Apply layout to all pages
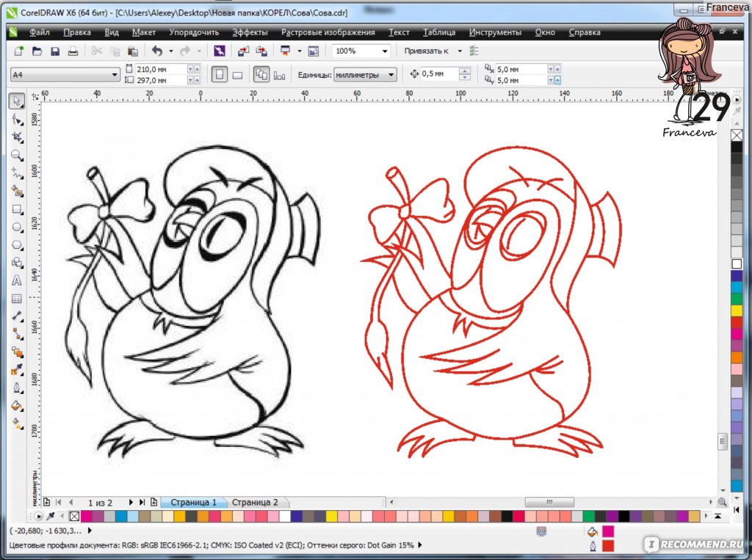 (261, 75)
